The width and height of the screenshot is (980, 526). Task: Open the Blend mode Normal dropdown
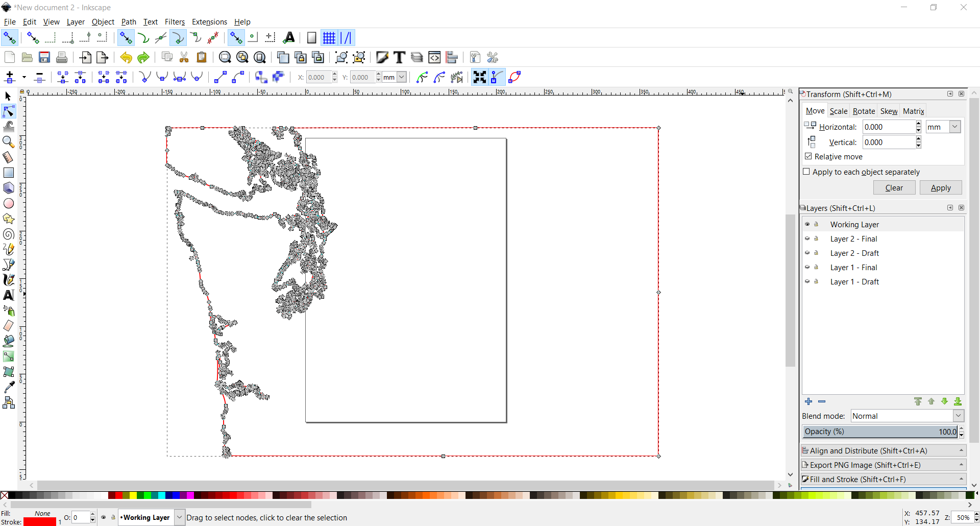click(958, 416)
